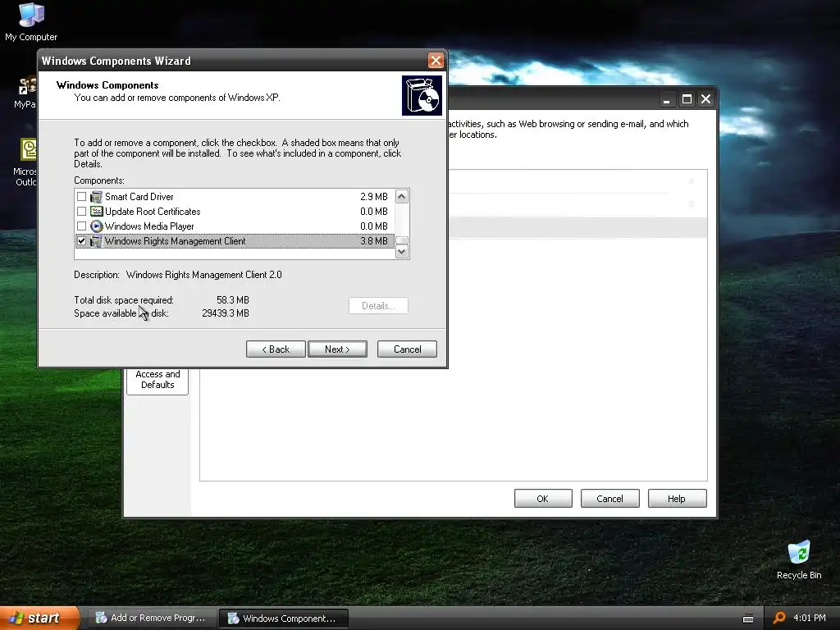Select Windows Rights Management Client row text

[176, 241]
